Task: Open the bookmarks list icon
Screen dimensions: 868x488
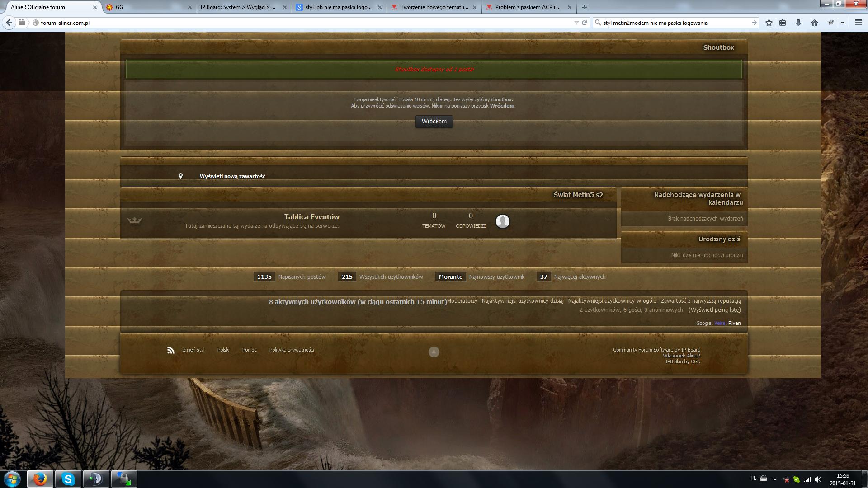Action: click(x=783, y=23)
